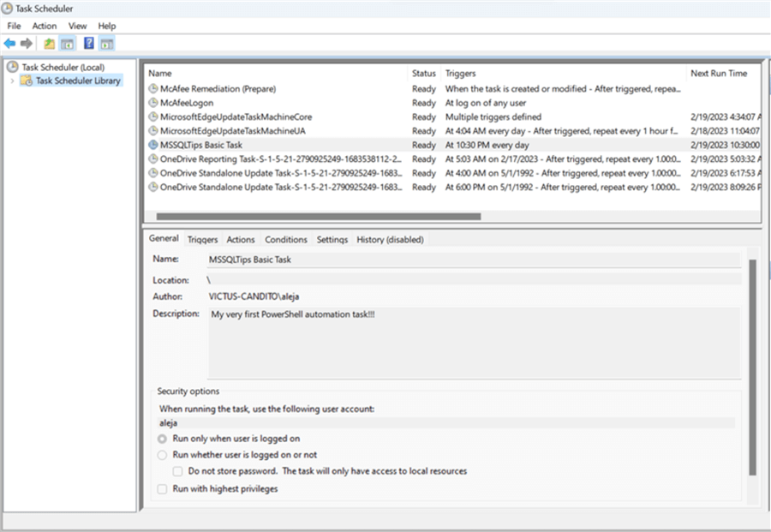Image resolution: width=771 pixels, height=532 pixels.
Task: Click the Description text box
Action: coord(474,343)
